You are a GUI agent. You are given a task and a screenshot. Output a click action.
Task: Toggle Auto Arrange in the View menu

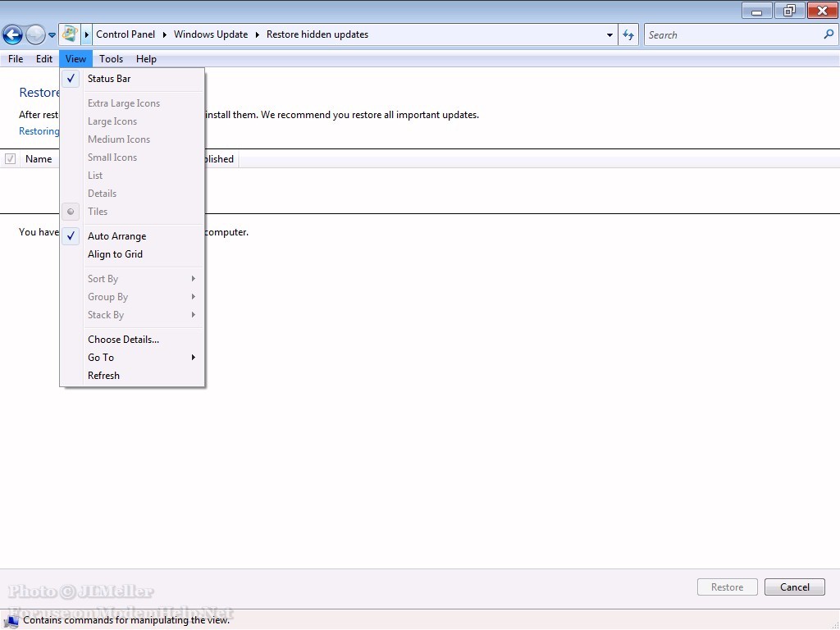click(132, 236)
